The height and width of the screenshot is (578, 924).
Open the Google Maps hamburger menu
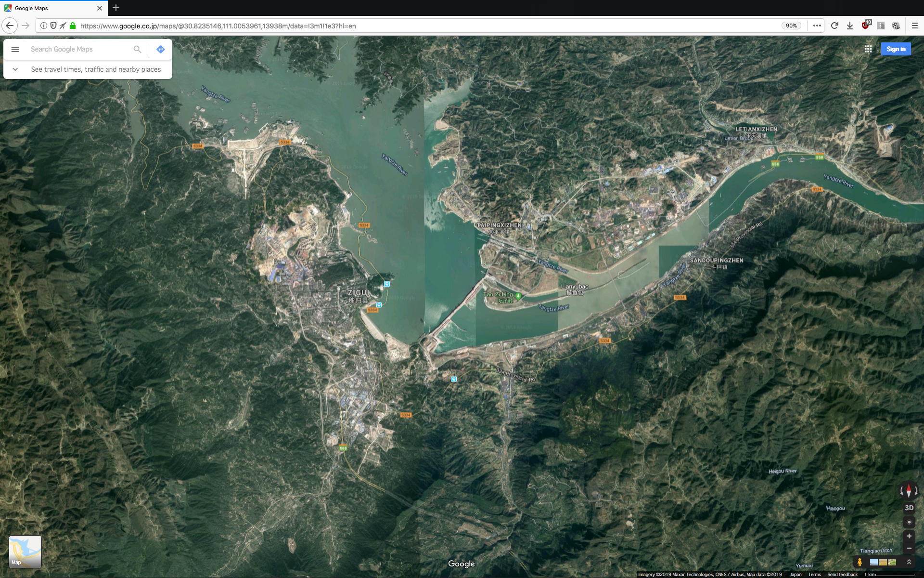15,49
